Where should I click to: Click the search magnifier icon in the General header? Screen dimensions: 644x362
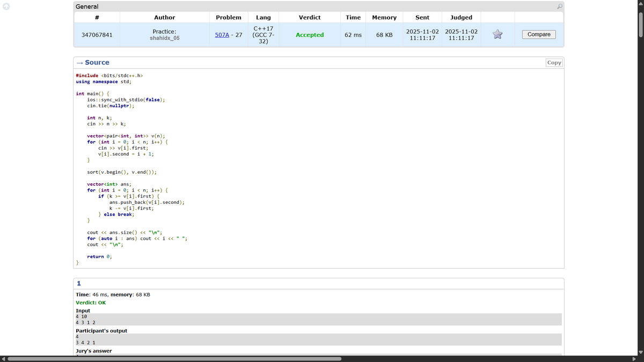pos(560,6)
